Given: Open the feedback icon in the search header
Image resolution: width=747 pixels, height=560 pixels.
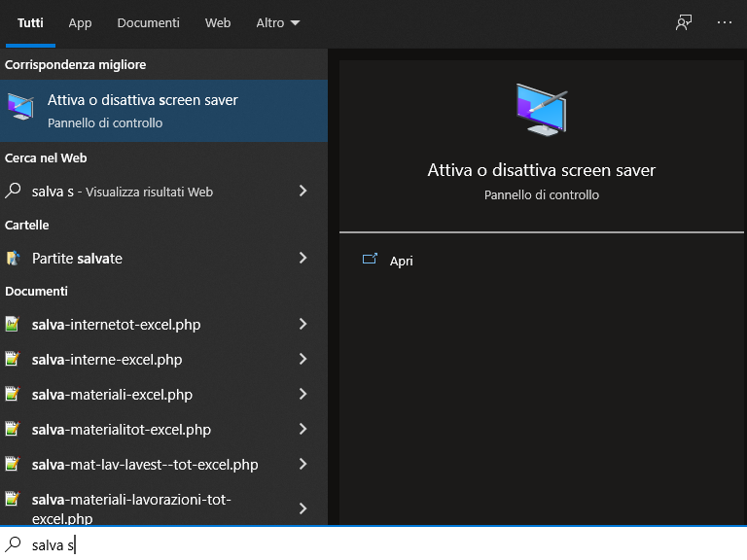Looking at the screenshot, I should click(x=684, y=22).
